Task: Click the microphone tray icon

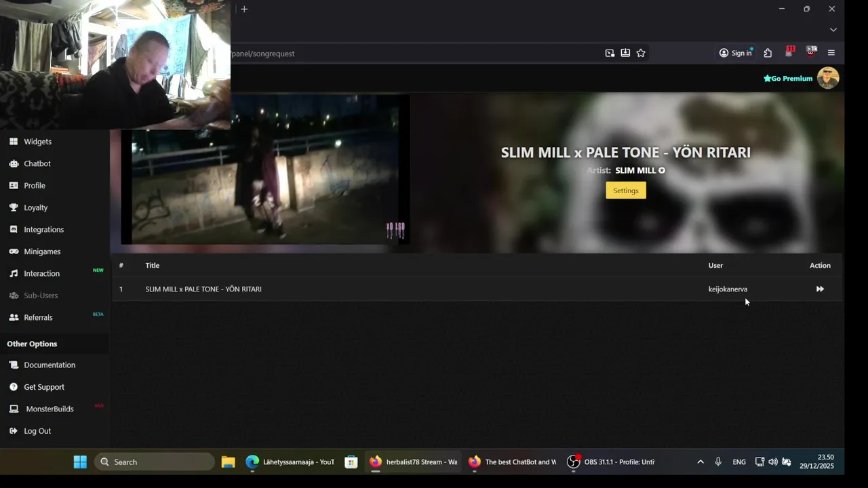Action: pos(718,462)
